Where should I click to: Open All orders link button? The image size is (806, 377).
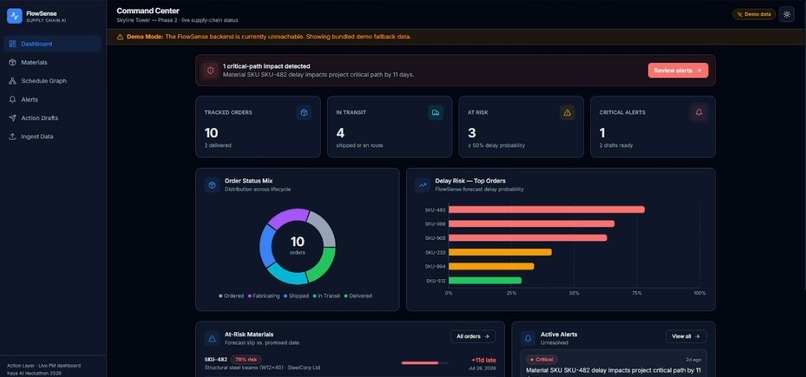coord(473,336)
